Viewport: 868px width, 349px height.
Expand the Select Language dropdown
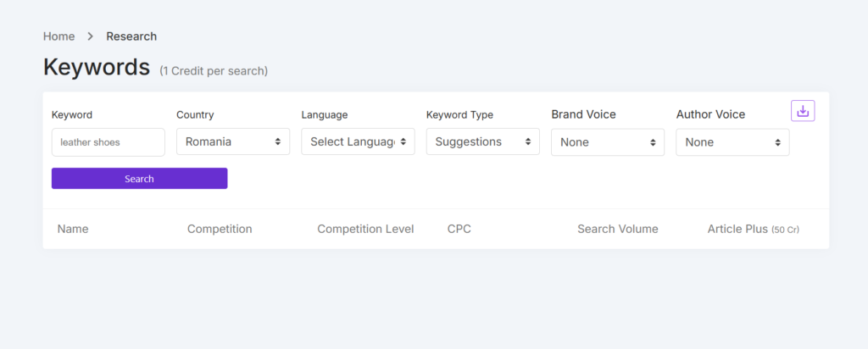point(358,141)
